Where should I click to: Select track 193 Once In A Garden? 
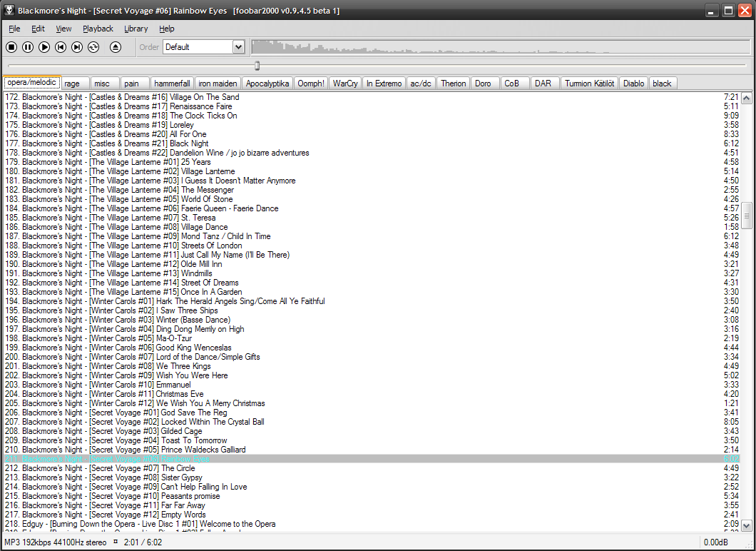point(372,292)
